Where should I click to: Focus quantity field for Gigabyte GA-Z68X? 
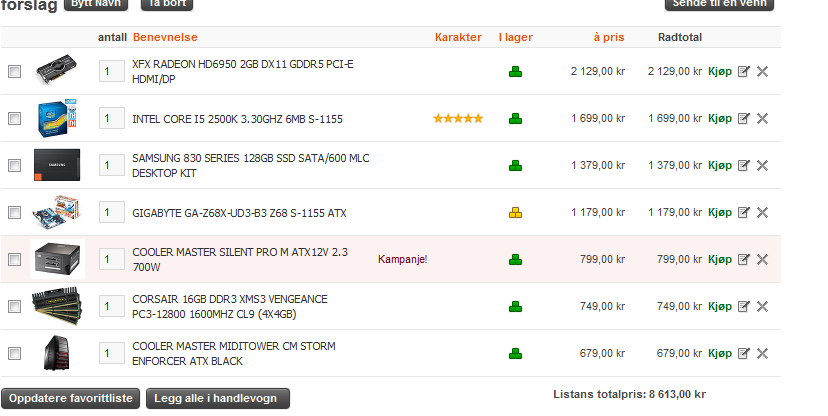coord(112,212)
